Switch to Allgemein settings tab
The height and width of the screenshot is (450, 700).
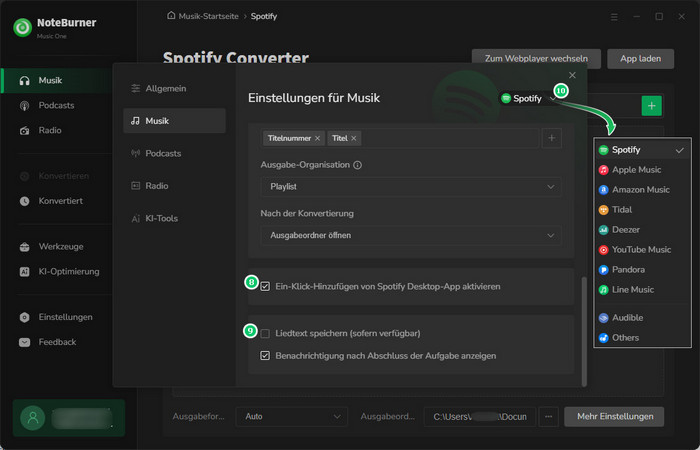click(x=174, y=88)
